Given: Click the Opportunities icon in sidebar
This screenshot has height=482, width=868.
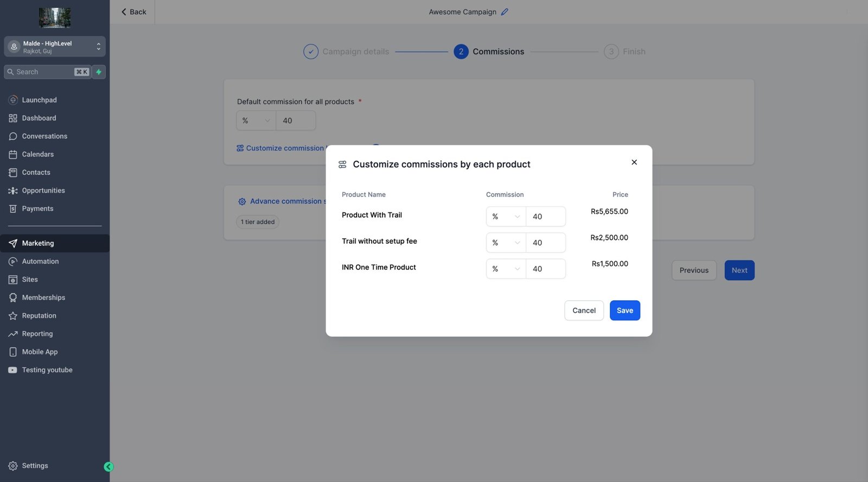Looking at the screenshot, I should tap(13, 191).
